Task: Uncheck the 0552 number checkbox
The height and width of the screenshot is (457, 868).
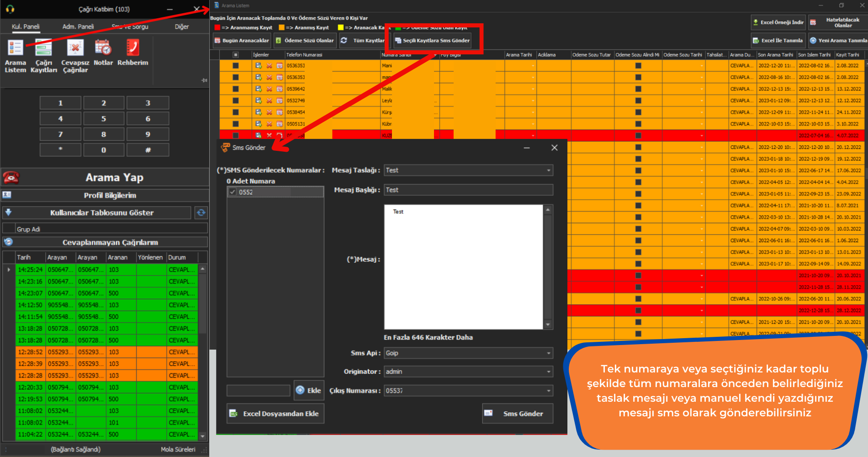Action: tap(233, 192)
